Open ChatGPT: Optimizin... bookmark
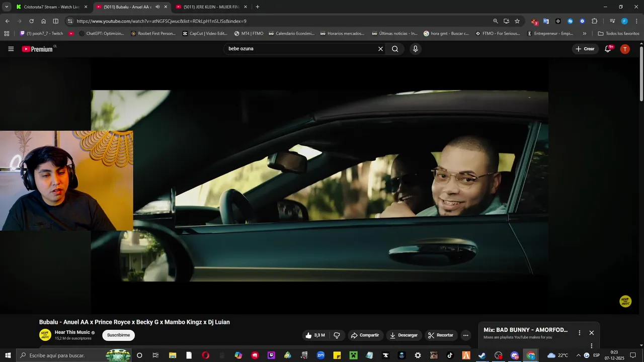 102,34
